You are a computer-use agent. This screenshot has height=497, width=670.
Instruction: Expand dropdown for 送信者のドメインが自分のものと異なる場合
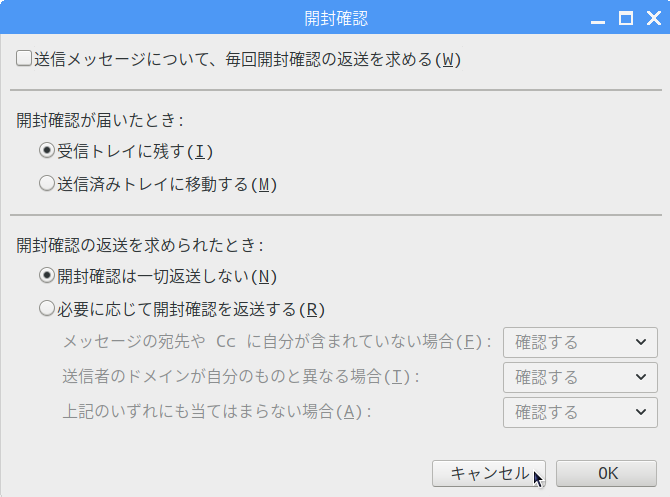580,377
